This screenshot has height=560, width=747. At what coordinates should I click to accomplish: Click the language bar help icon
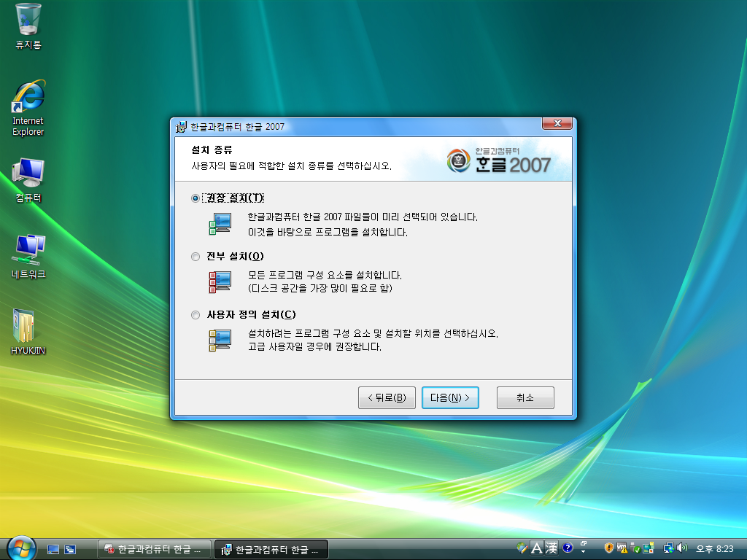click(568, 548)
